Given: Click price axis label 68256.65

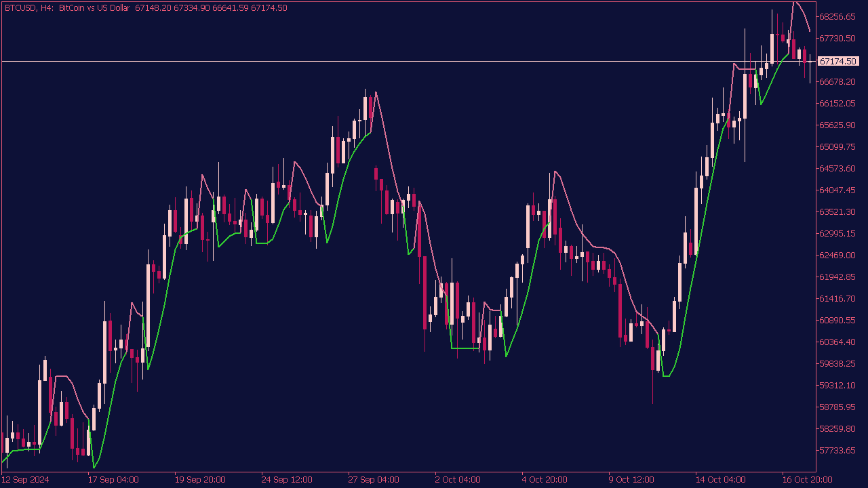Looking at the screenshot, I should pos(837,16).
